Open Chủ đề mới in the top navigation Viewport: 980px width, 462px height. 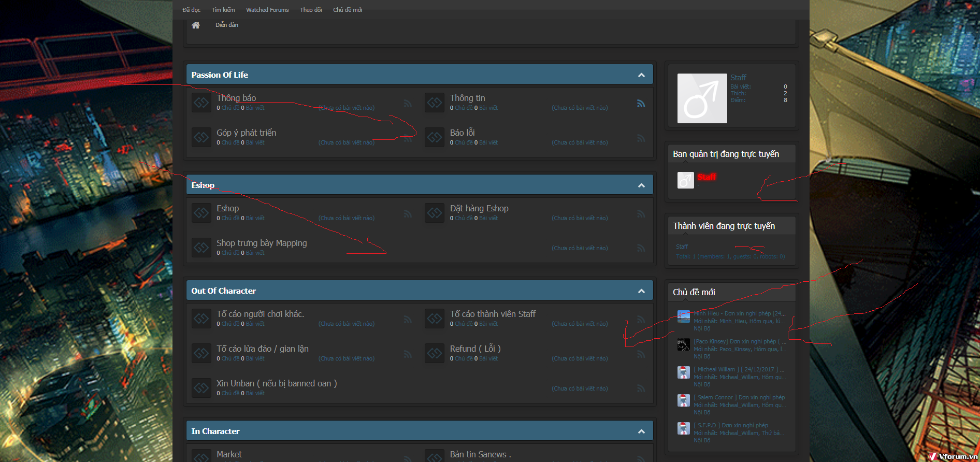(347, 10)
